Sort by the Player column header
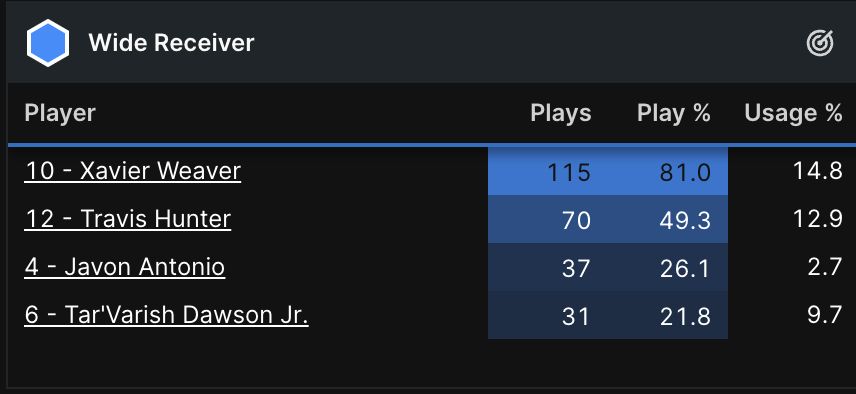856x394 pixels. pos(60,114)
